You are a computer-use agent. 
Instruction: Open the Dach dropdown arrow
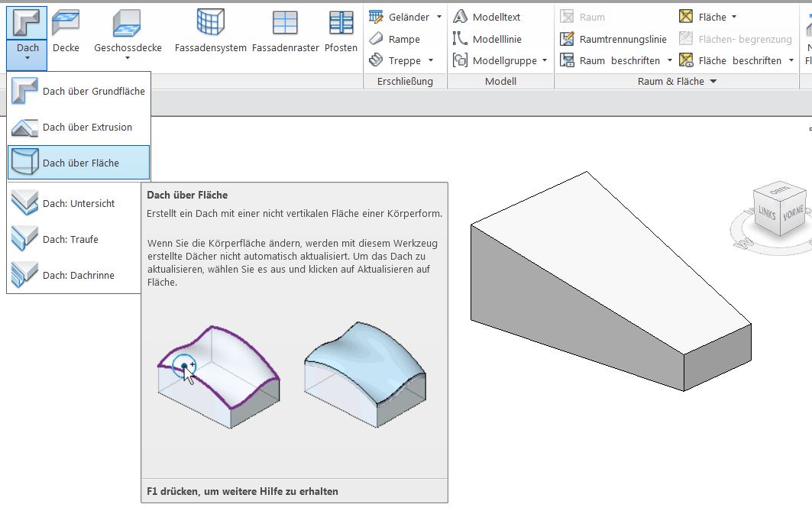27,58
